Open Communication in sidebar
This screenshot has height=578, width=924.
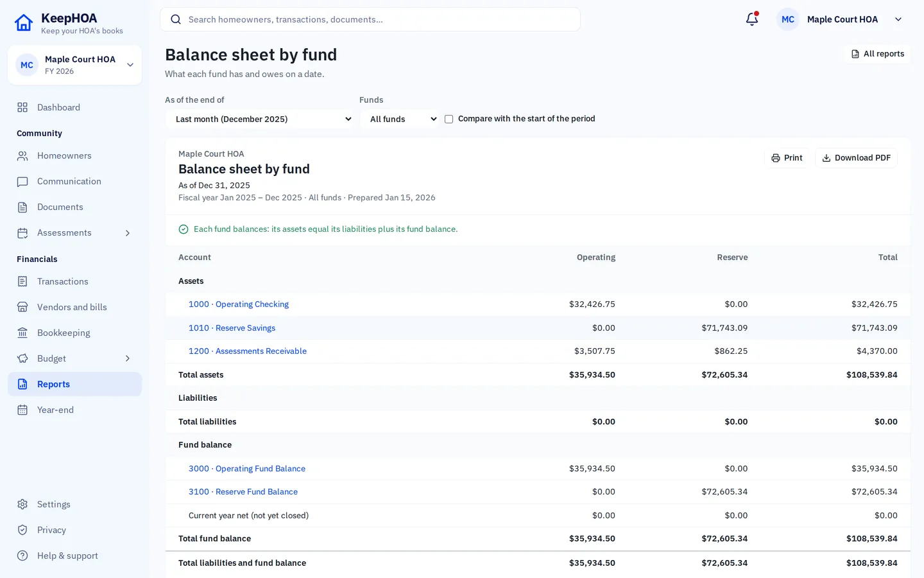tap(74, 182)
